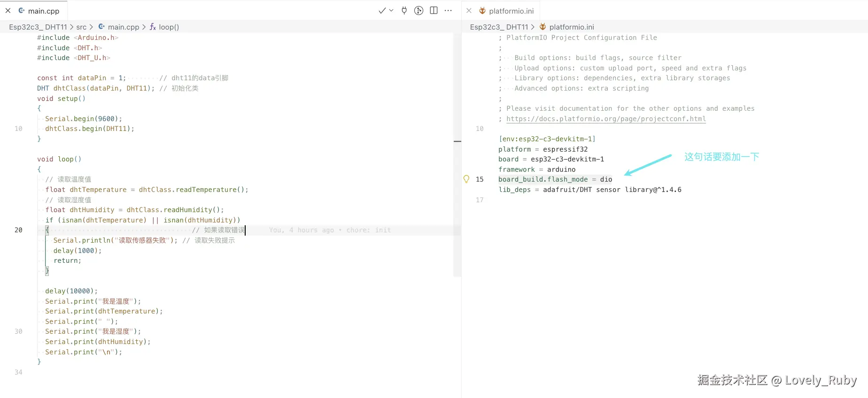Click line number 15 in platformio.ini gutter
The height and width of the screenshot is (398, 868).
point(480,179)
